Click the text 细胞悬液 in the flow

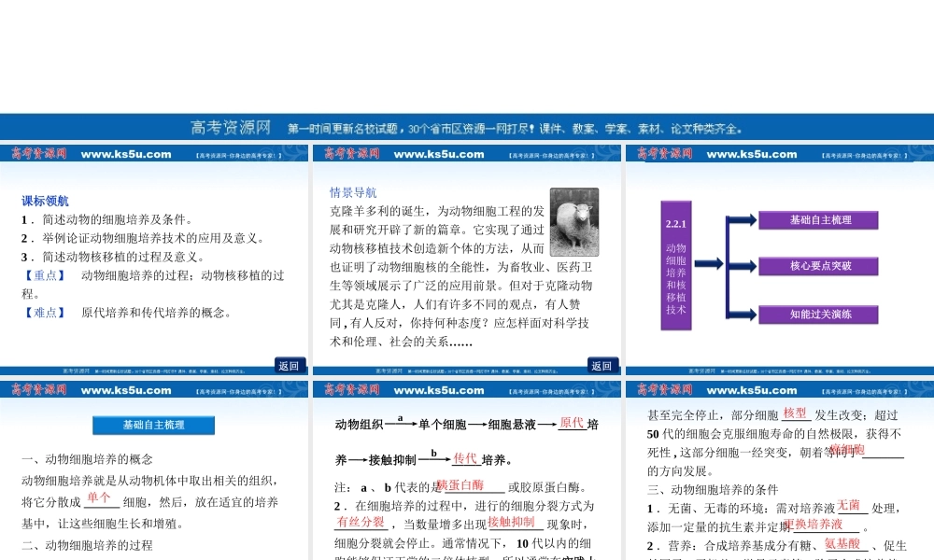pyautogui.click(x=512, y=425)
